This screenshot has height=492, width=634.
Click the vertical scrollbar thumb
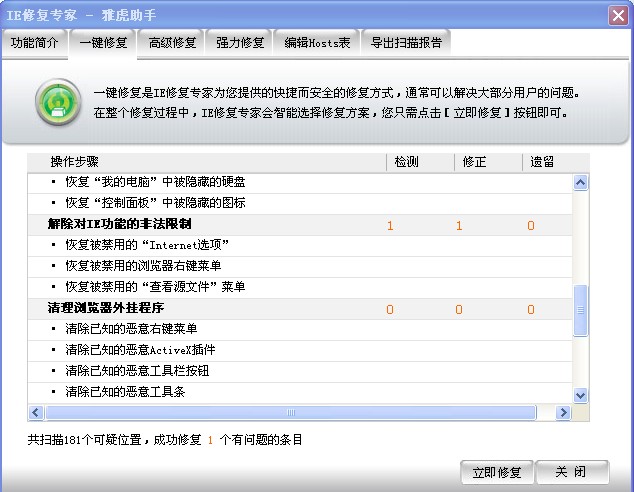click(x=580, y=310)
